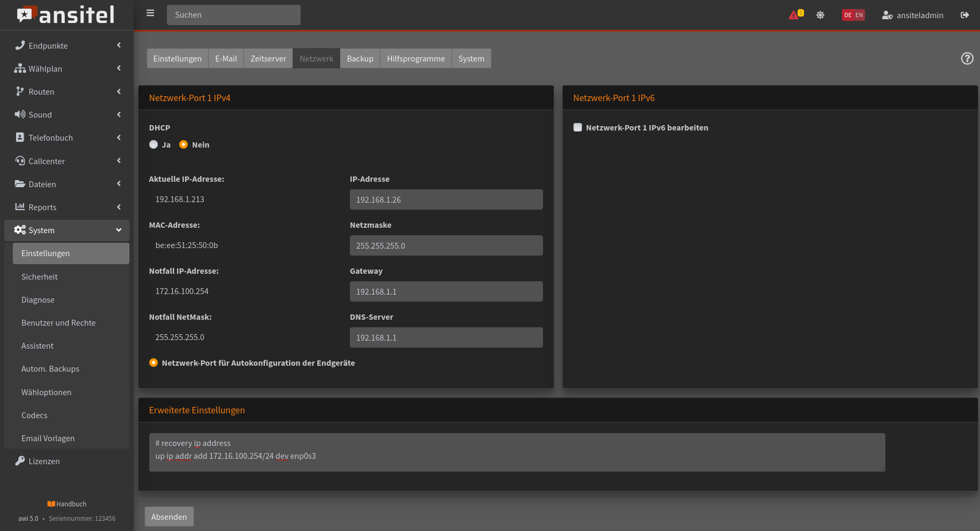Switch language with the DE EN toggle
This screenshot has height=531, width=980.
[x=853, y=15]
